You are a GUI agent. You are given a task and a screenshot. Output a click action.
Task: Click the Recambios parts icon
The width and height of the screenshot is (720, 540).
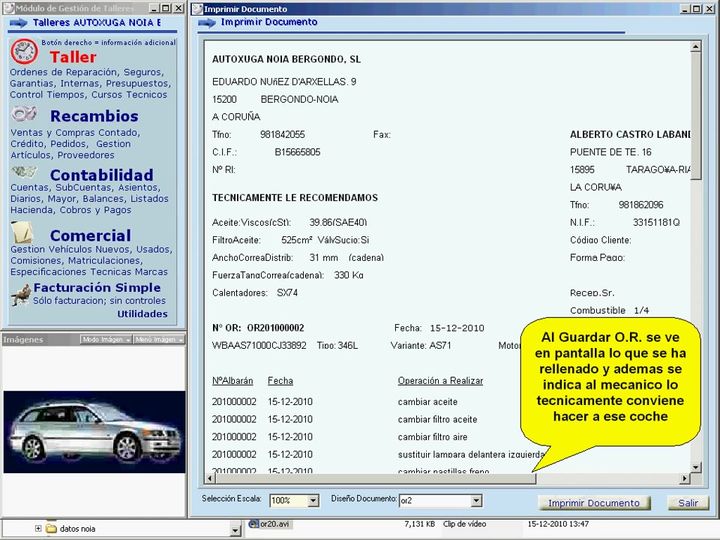point(24,113)
